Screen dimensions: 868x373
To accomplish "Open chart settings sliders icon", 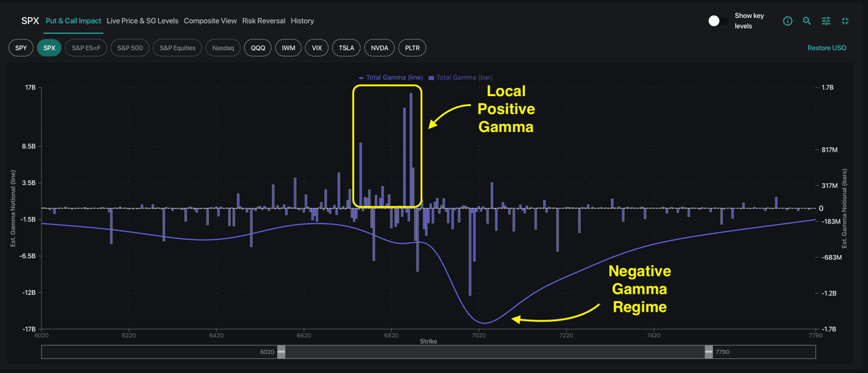I will pyautogui.click(x=826, y=21).
